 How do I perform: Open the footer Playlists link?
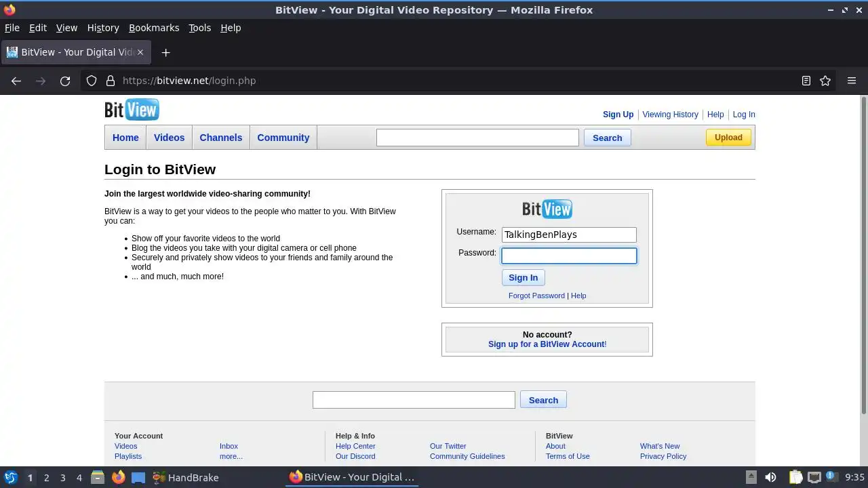pyautogui.click(x=128, y=456)
